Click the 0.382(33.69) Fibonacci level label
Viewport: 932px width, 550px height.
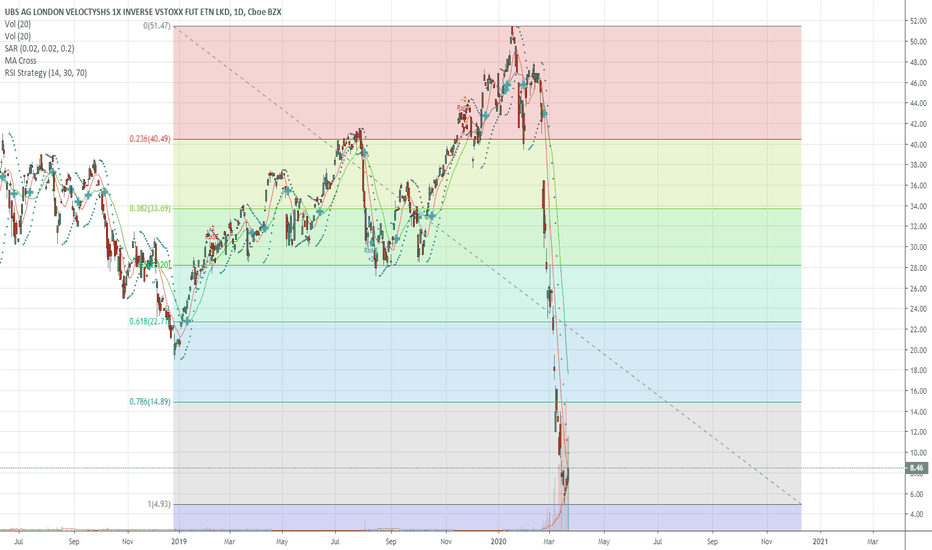tap(150, 209)
